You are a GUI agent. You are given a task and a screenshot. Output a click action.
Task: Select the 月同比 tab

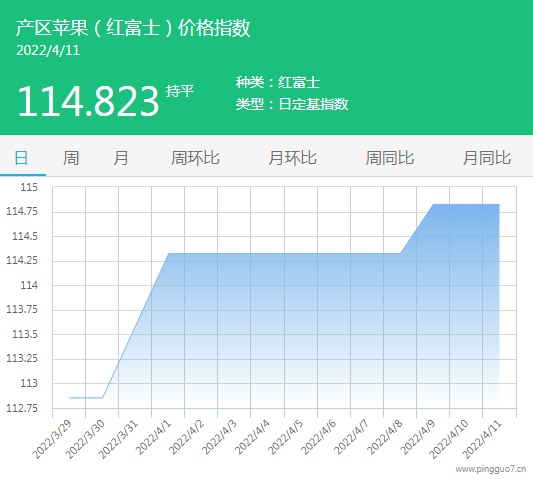point(487,158)
